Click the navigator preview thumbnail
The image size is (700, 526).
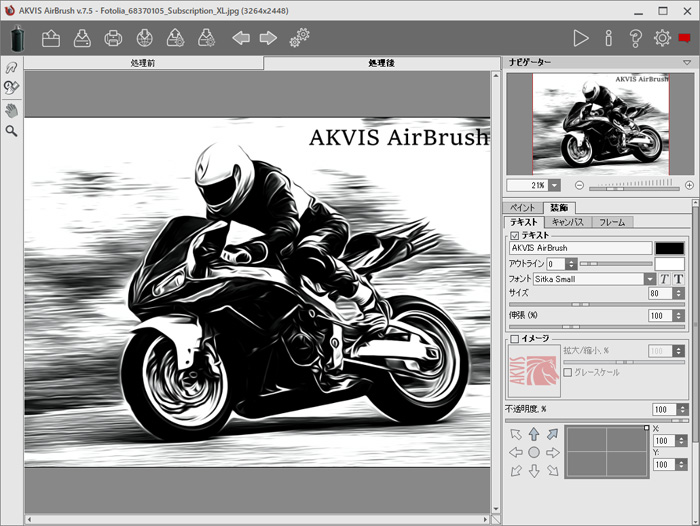pyautogui.click(x=600, y=124)
